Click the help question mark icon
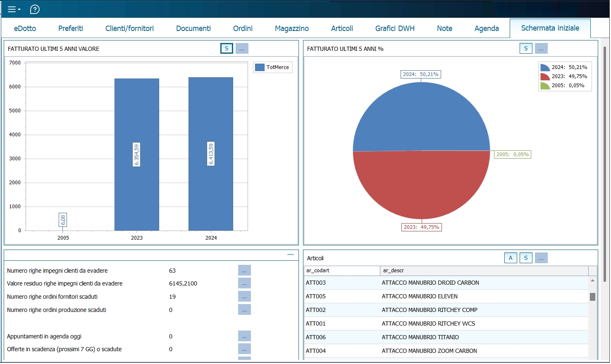The image size is (611, 364). click(35, 9)
